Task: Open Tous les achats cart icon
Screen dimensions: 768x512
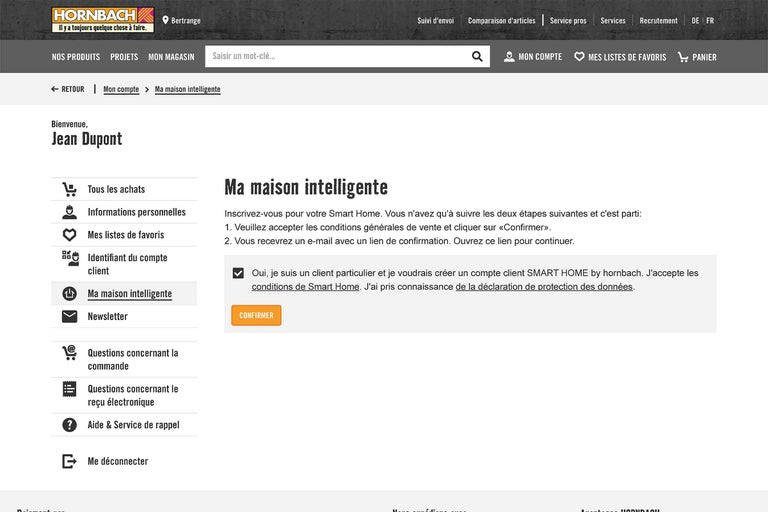Action: tap(69, 189)
